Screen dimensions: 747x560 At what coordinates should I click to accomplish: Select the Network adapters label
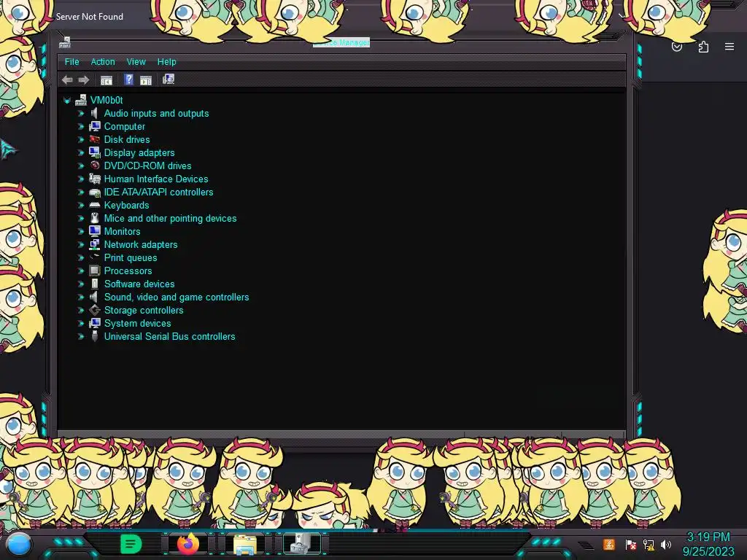pos(141,245)
